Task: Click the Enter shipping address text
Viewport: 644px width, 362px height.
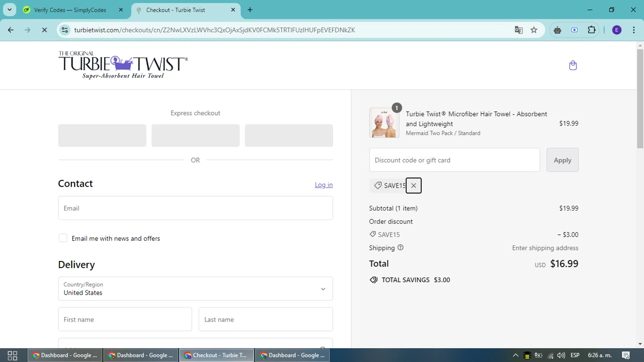Action: (545, 248)
